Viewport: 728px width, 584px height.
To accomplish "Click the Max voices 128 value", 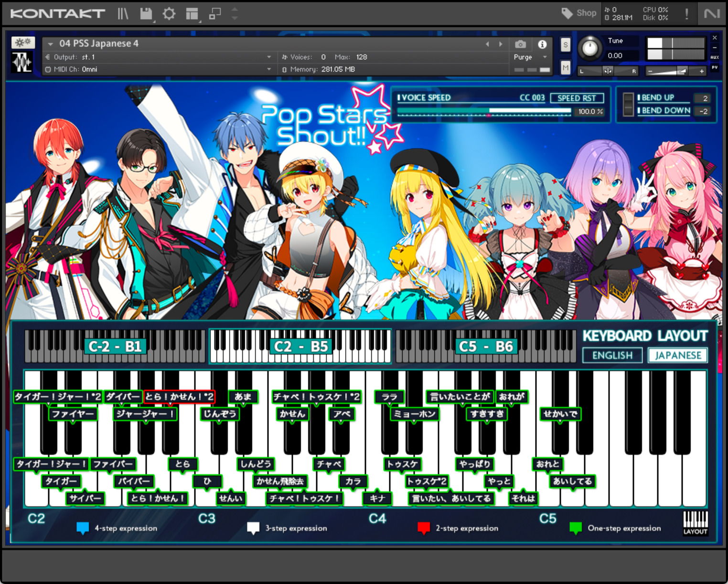I will pos(362,57).
